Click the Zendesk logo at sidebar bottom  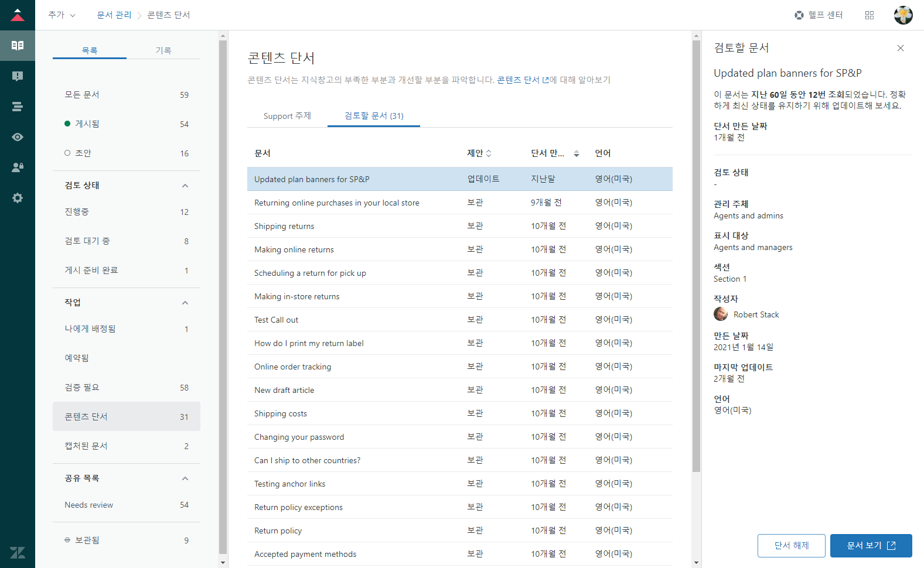pos(18,552)
